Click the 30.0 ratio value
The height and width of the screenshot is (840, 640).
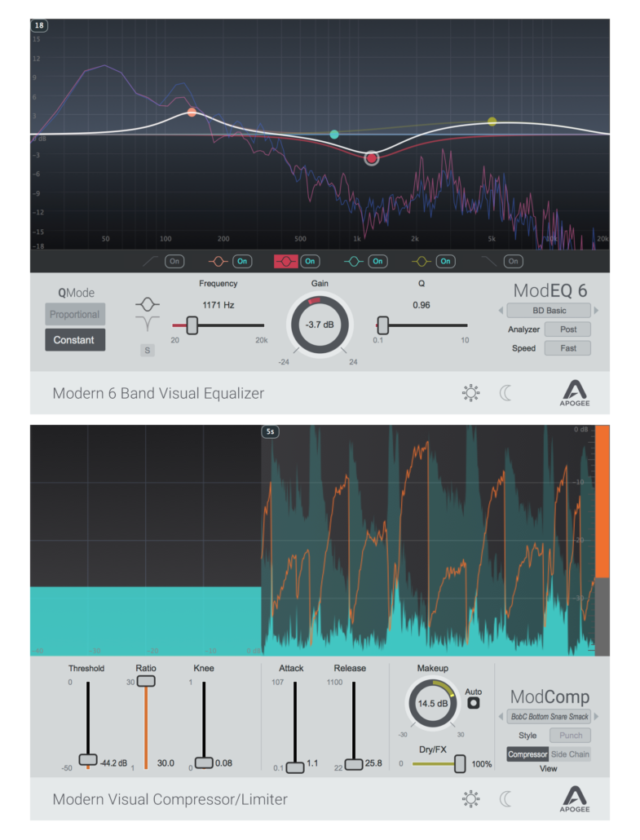click(x=166, y=763)
